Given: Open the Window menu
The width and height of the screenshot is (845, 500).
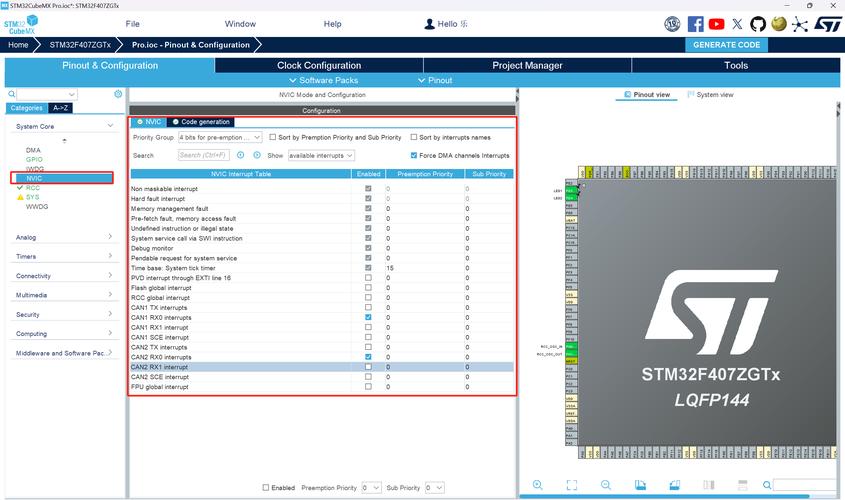Looking at the screenshot, I should [240, 24].
